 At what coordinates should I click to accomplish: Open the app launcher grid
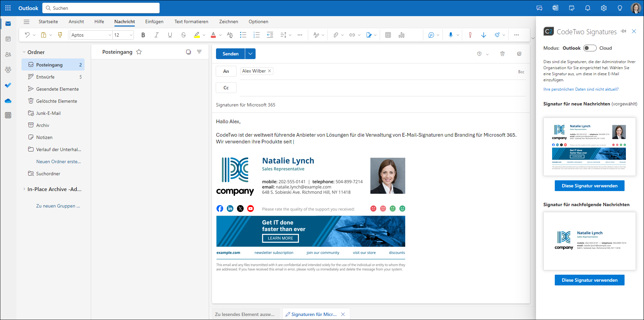8,8
